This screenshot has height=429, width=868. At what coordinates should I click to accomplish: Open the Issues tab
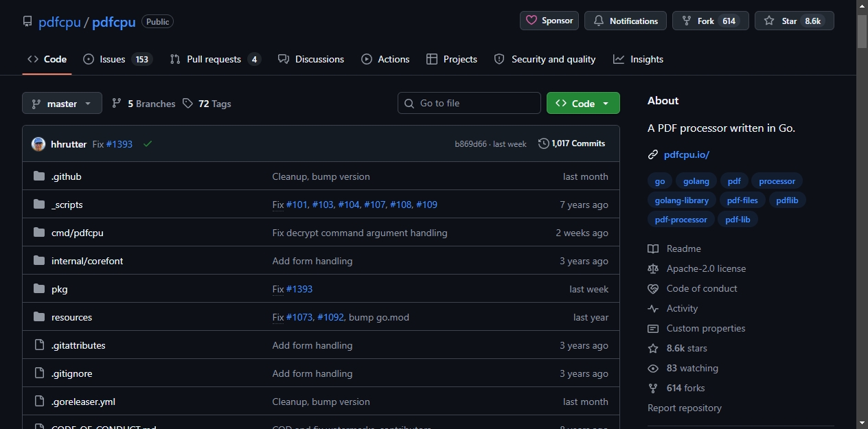[117, 59]
